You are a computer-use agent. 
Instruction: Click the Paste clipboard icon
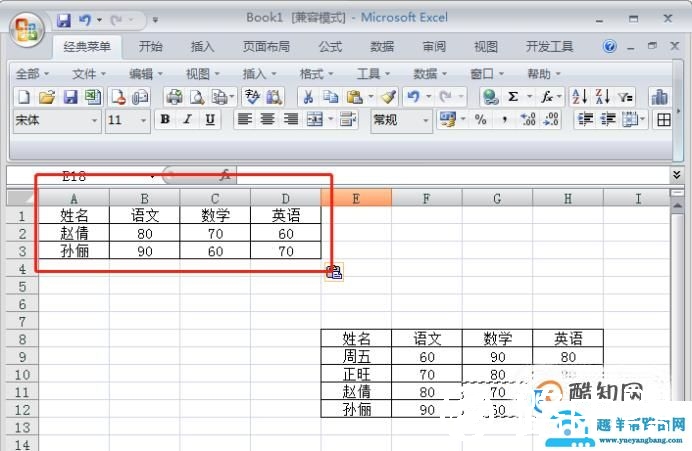pyautogui.click(x=354, y=97)
